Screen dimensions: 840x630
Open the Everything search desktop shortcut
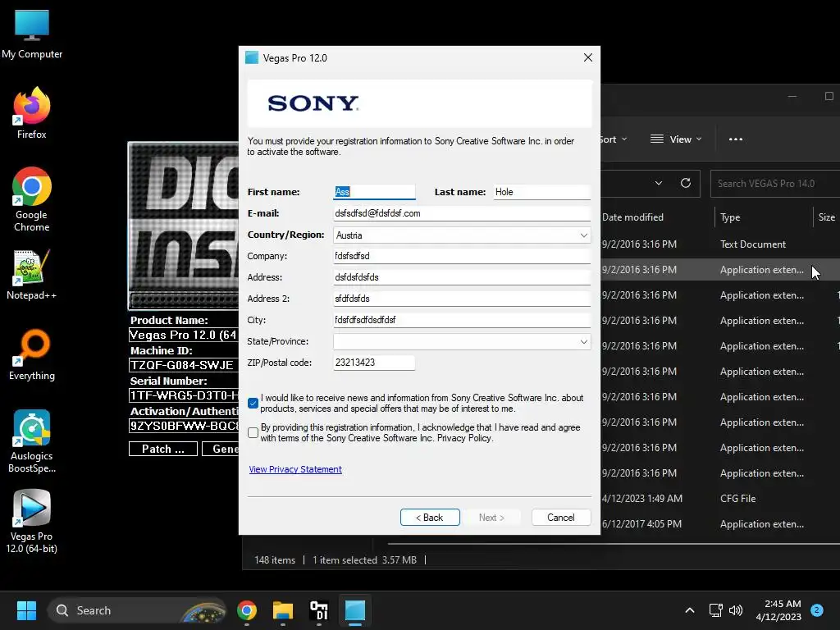pos(32,354)
